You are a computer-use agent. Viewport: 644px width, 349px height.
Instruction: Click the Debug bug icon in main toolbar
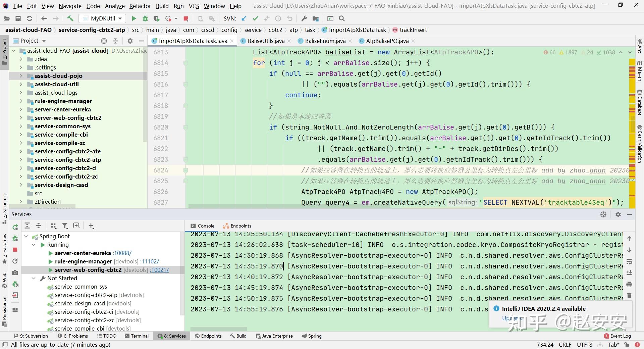point(145,19)
